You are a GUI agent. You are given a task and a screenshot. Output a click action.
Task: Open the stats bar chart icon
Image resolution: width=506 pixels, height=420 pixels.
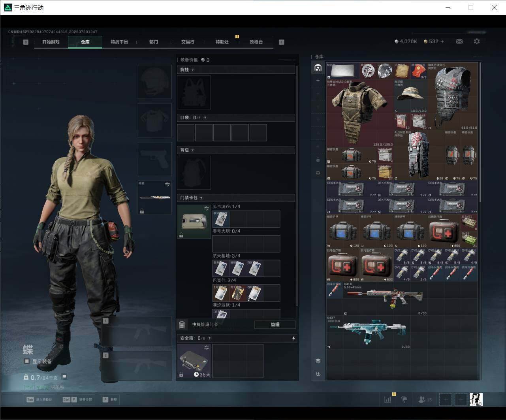(387, 399)
